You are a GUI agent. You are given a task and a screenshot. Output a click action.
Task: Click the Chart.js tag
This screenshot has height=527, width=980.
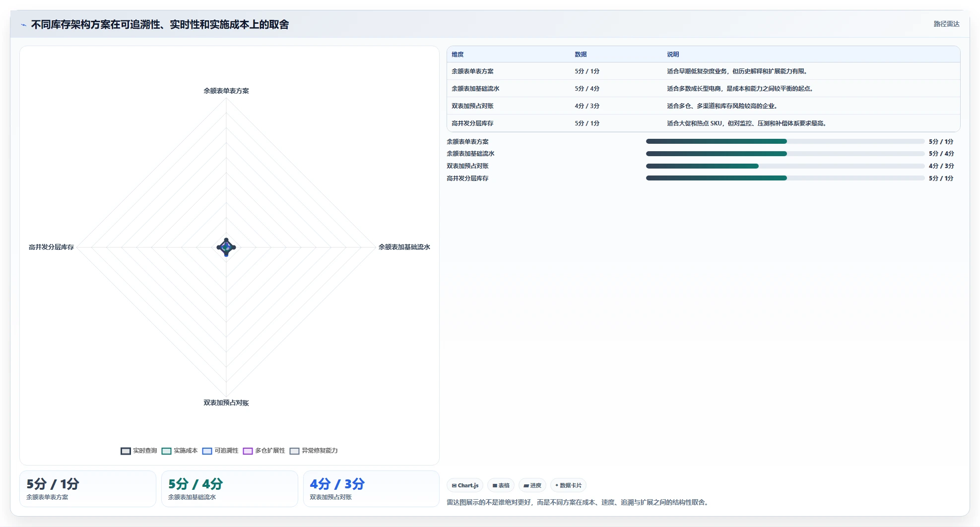pos(465,485)
